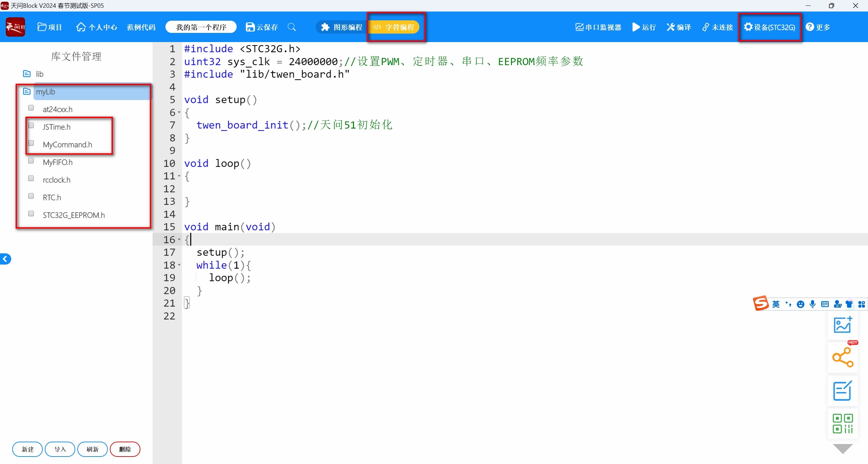The image size is (868, 464).
Task: Click cloud save (云保存) disk icon
Action: (250, 27)
